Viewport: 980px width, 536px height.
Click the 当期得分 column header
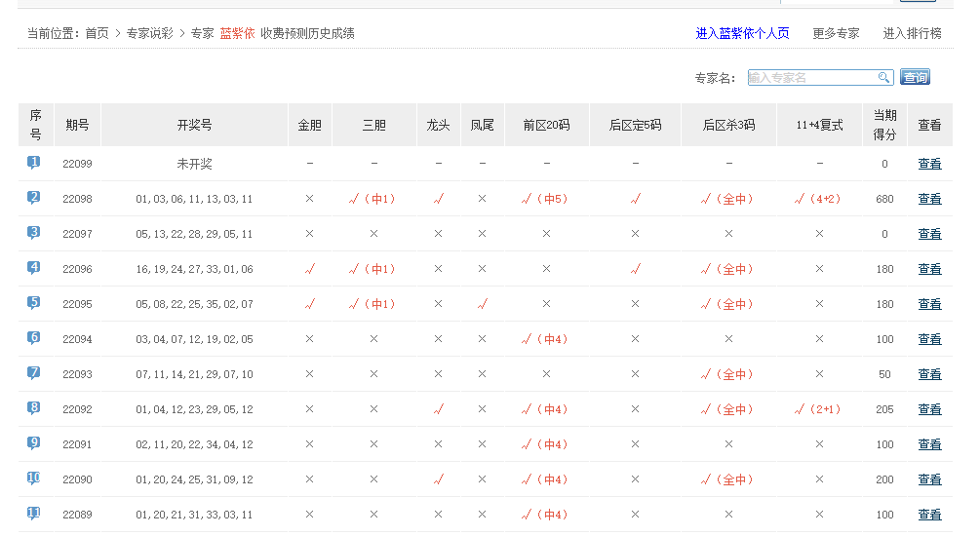(884, 125)
